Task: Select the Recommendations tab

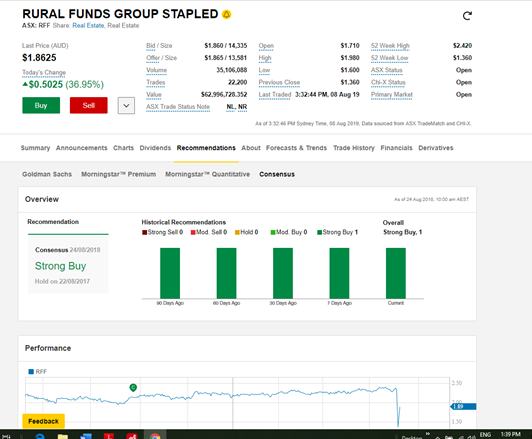Action: (x=206, y=148)
